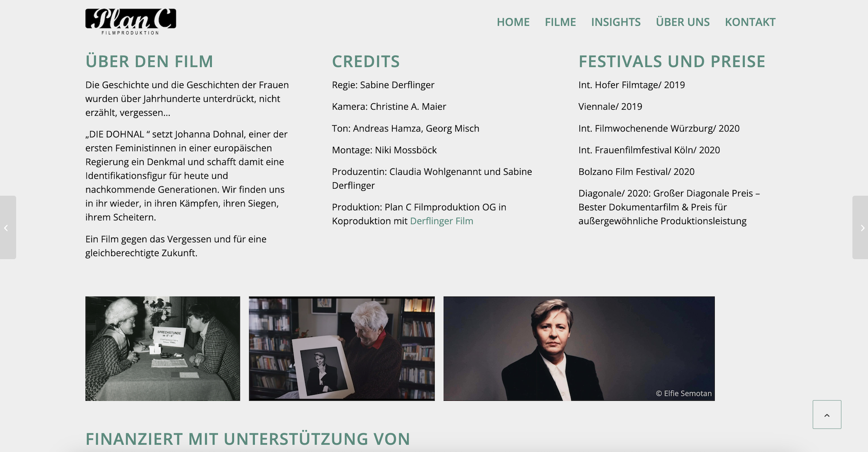Open the INSIGHTS menu item
Screen dimensions: 868x452
click(616, 22)
